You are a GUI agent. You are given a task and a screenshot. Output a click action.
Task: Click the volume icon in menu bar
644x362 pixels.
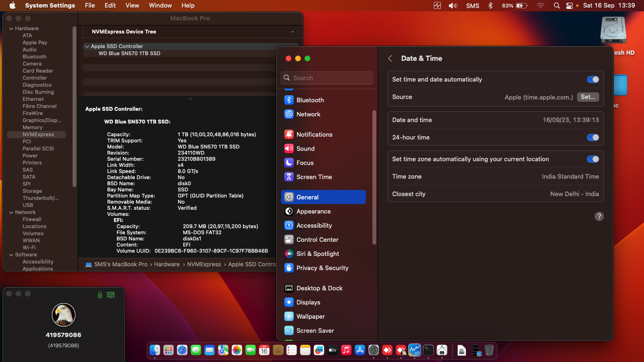coord(453,6)
